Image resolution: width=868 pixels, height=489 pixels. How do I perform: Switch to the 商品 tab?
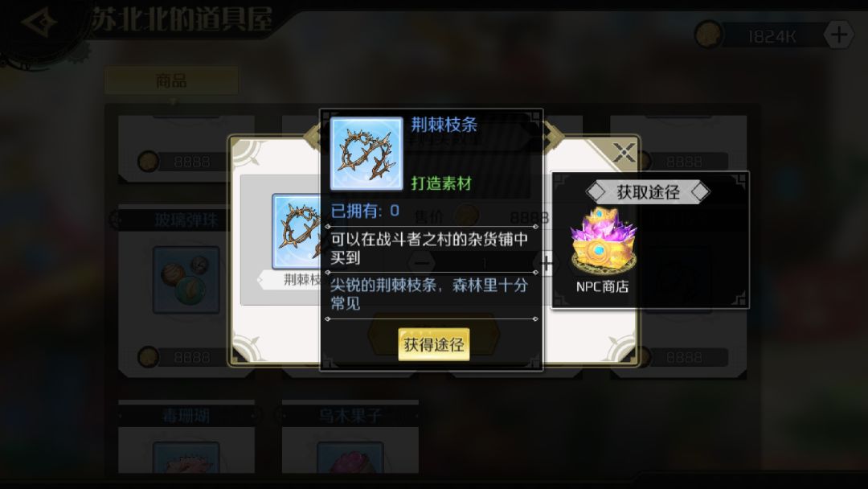pyautogui.click(x=172, y=81)
